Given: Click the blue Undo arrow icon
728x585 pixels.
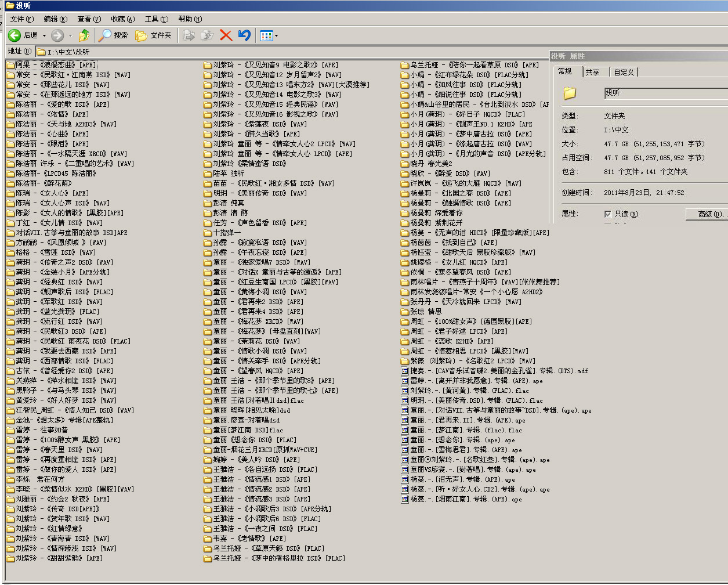Looking at the screenshot, I should coord(244,35).
